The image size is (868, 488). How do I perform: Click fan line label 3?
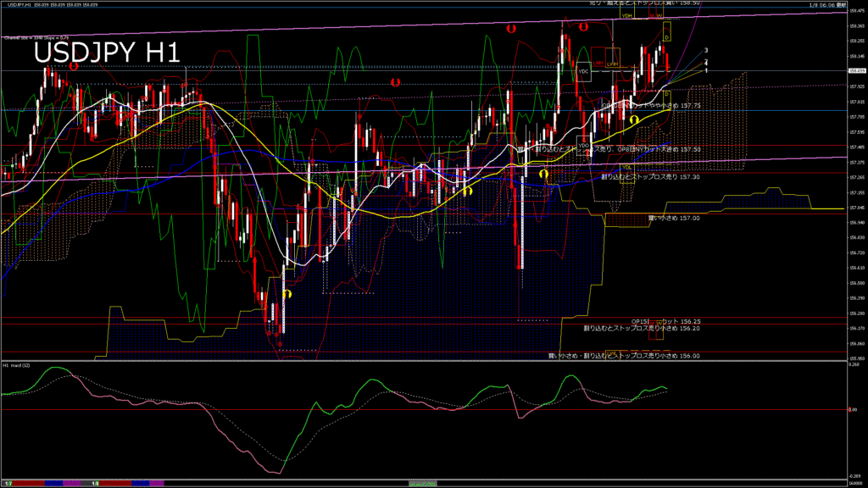[706, 50]
